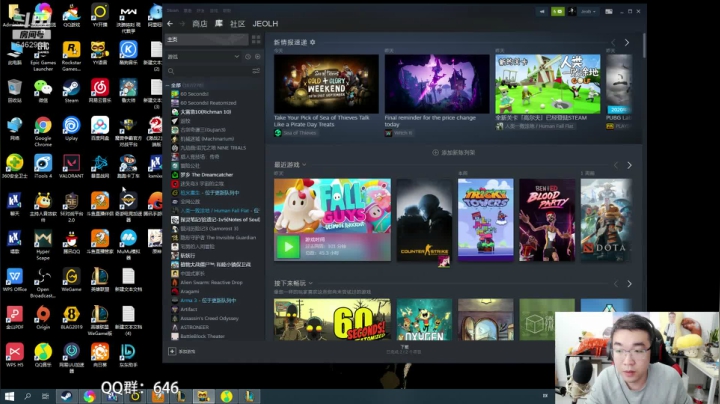Open the 商店 store tab
720x404 pixels.
point(199,23)
